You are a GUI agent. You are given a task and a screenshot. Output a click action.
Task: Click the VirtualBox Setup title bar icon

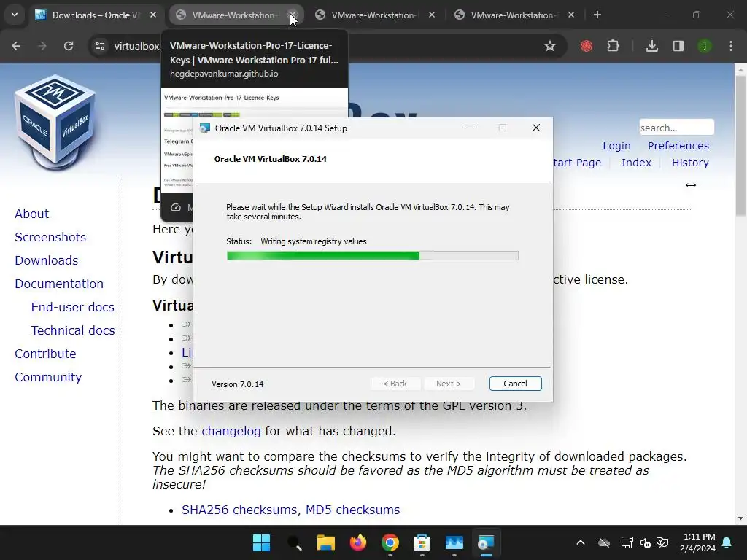[x=205, y=128]
